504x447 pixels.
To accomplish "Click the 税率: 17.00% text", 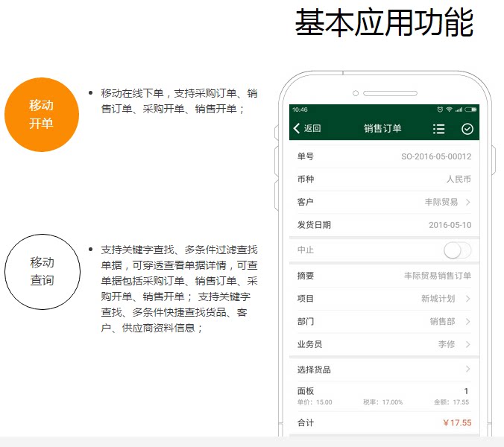I will (382, 402).
